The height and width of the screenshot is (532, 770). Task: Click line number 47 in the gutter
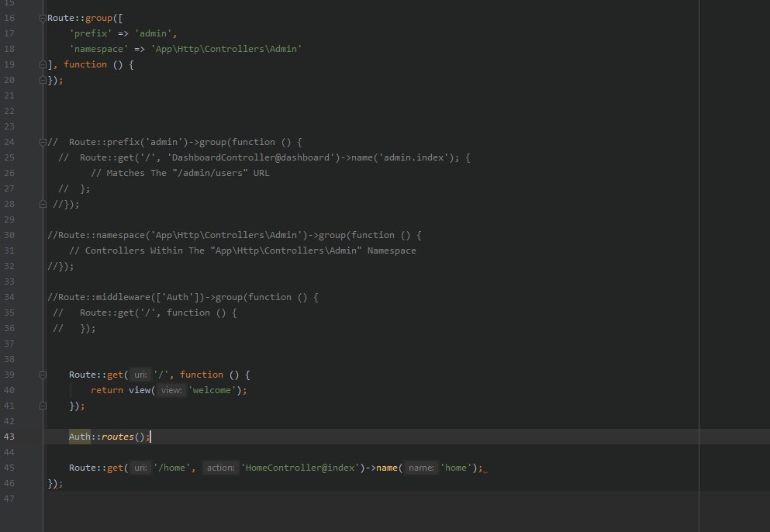[9, 499]
